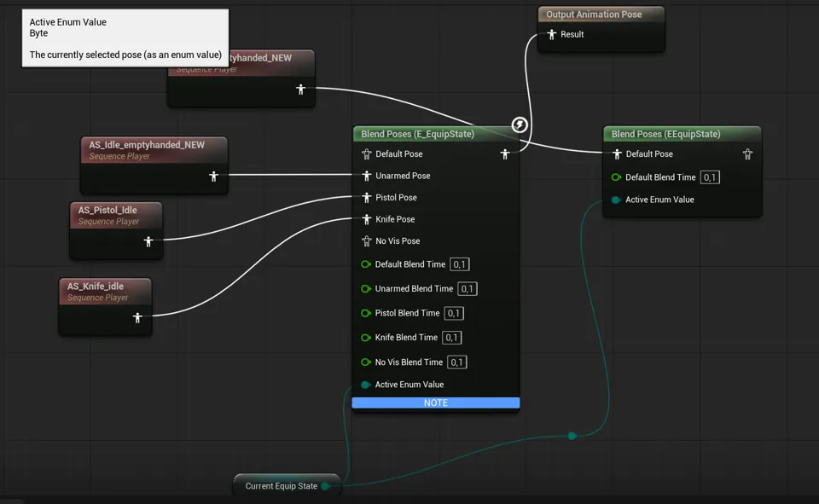Image resolution: width=819 pixels, height=504 pixels.
Task: Edit Default Blend Time value on Blend Poses (EEquipState)
Action: [710, 177]
